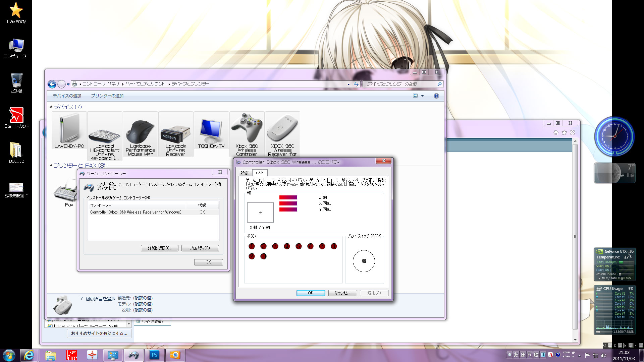The width and height of the screenshot is (644, 362).
Task: Select the LAVENDY-PC device icon
Action: click(x=69, y=131)
